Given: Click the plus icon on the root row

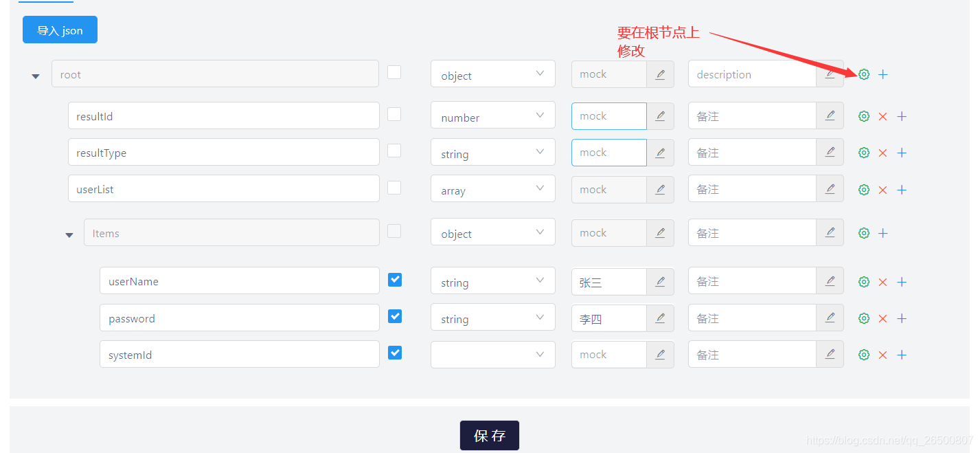Looking at the screenshot, I should point(882,74).
